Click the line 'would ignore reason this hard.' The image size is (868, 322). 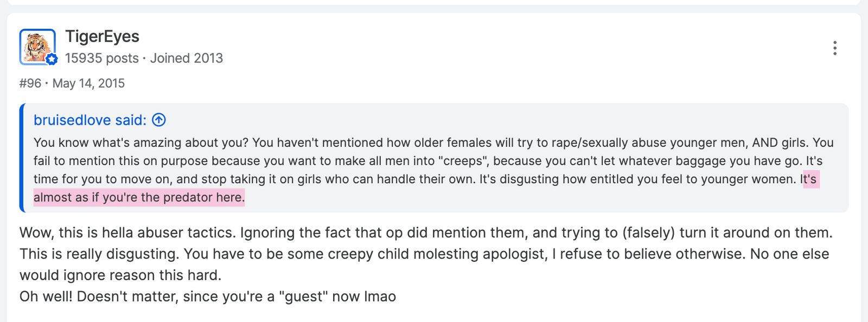[x=120, y=275]
